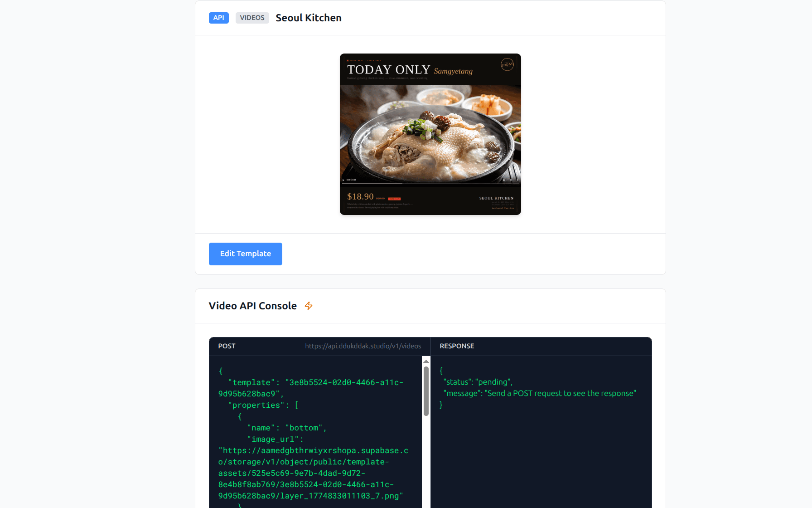This screenshot has width=812, height=508.
Task: Toggle the VIDEOS badge
Action: [x=252, y=18]
